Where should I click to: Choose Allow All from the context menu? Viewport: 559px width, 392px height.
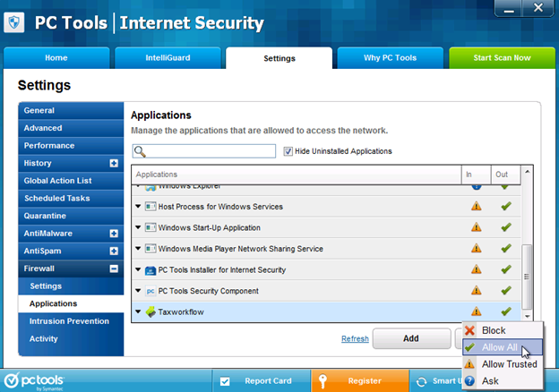pyautogui.click(x=503, y=347)
